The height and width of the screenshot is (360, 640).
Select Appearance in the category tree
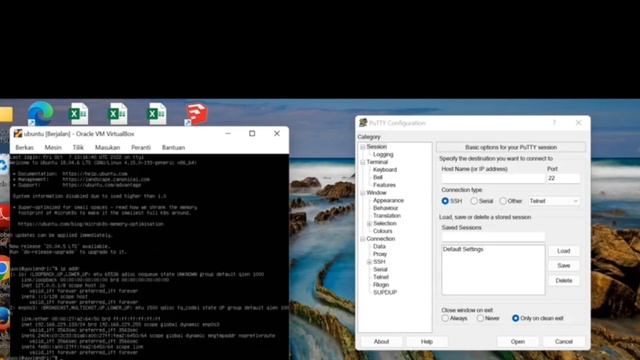[x=388, y=200]
